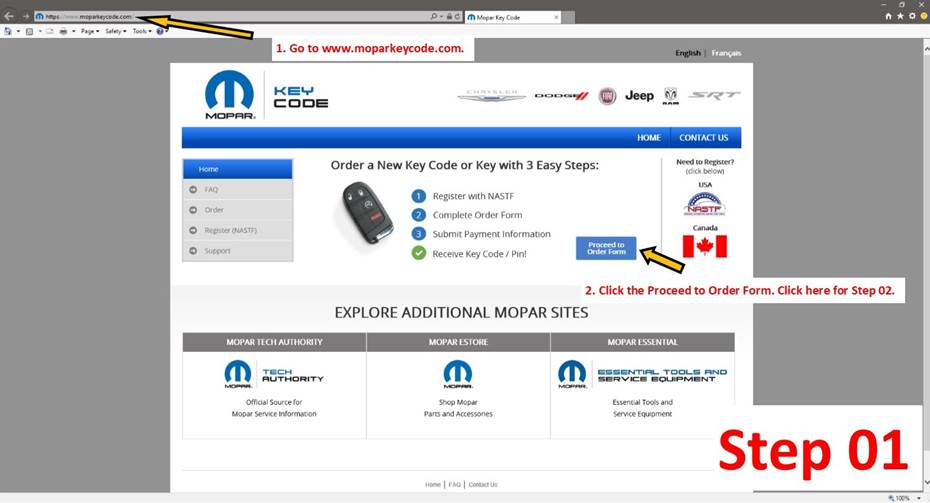Click the Print icon in command bar
The width and height of the screenshot is (930, 503).
pos(63,31)
